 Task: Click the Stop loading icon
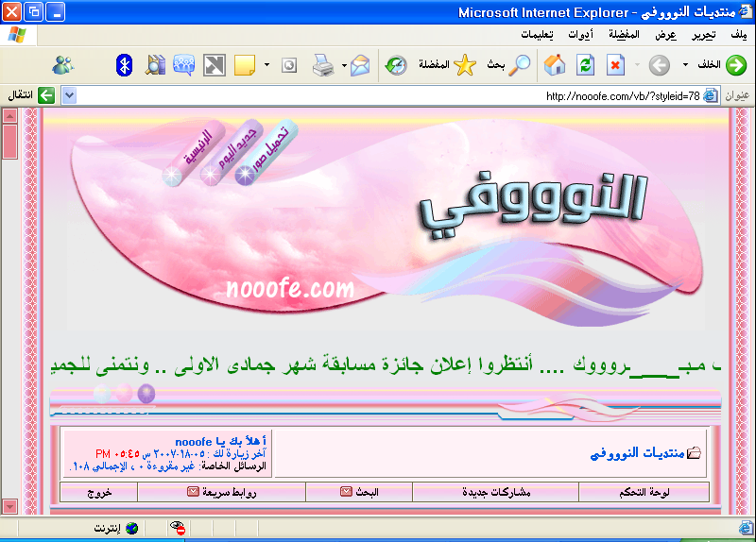coord(615,65)
